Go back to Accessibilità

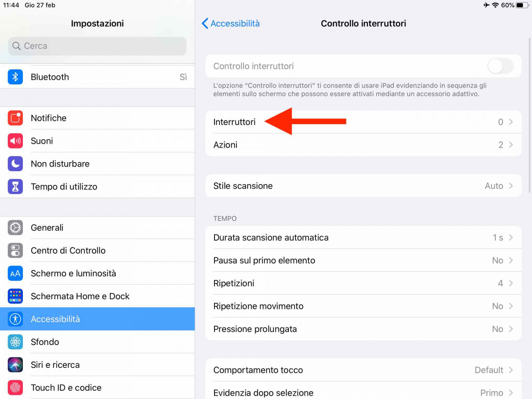tap(231, 23)
